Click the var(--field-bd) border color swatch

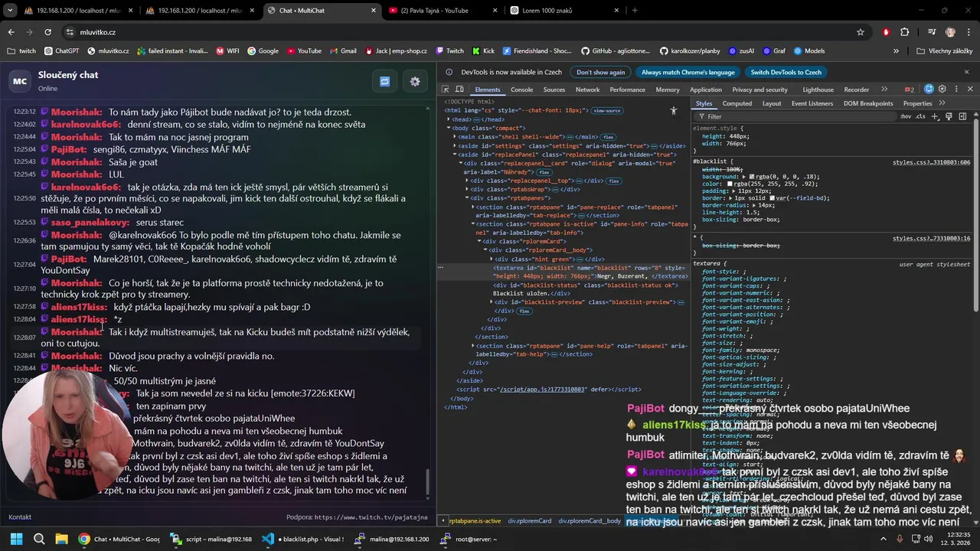pos(773,198)
